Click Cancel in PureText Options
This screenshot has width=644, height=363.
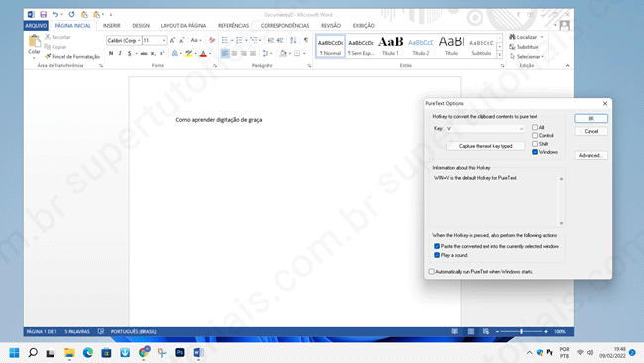[x=591, y=131]
